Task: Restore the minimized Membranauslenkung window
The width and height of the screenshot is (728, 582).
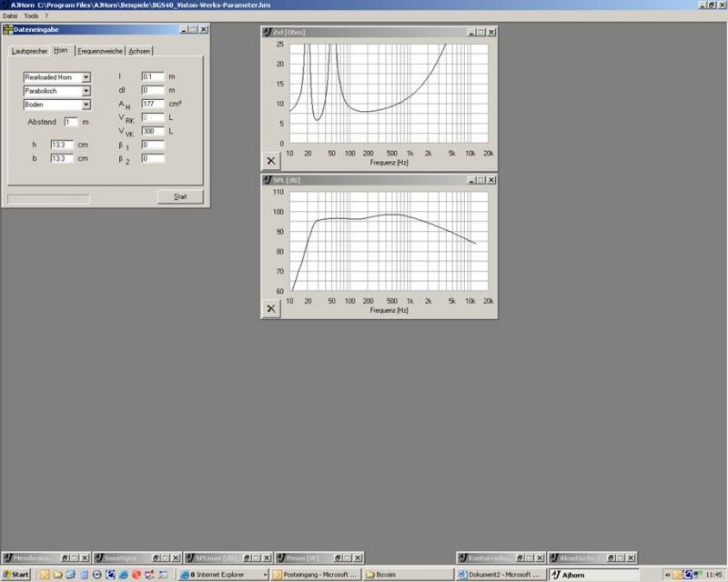Action: [63, 557]
